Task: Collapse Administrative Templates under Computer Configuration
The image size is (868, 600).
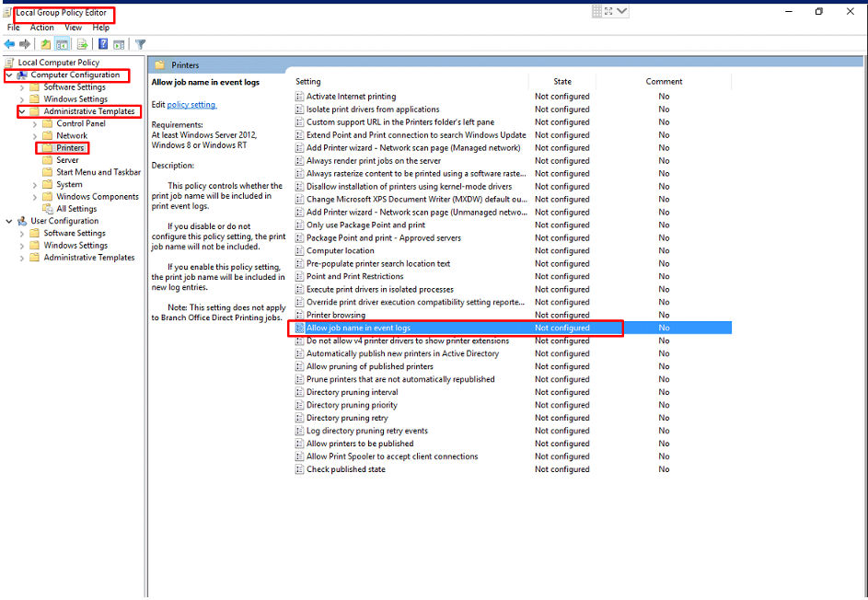Action: [22, 111]
